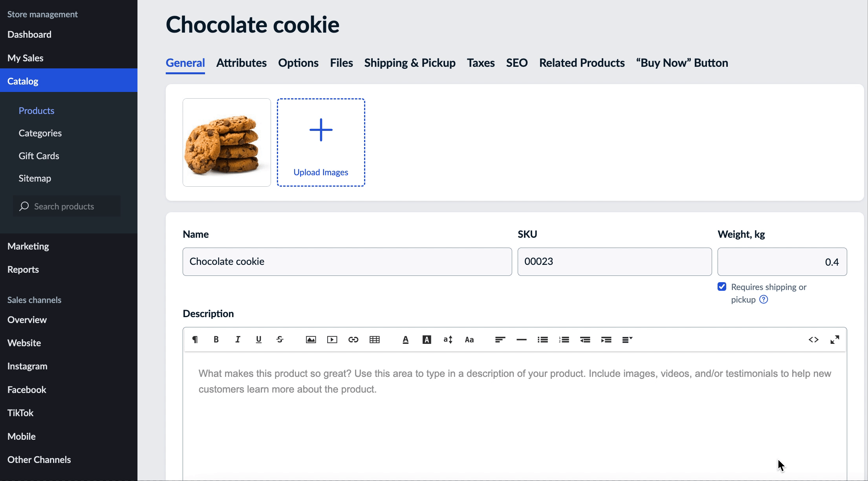Open the SEO tab
The image size is (868, 481).
(x=516, y=63)
